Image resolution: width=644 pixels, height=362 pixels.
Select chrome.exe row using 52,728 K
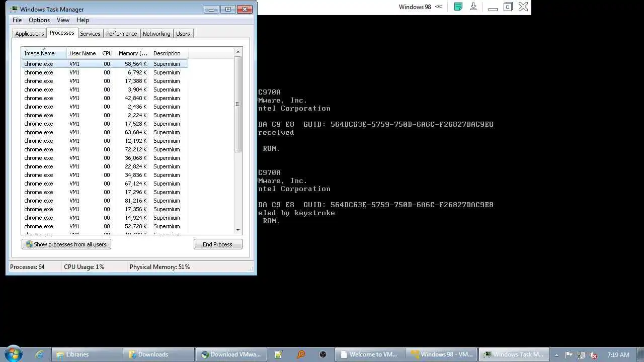tap(105, 226)
